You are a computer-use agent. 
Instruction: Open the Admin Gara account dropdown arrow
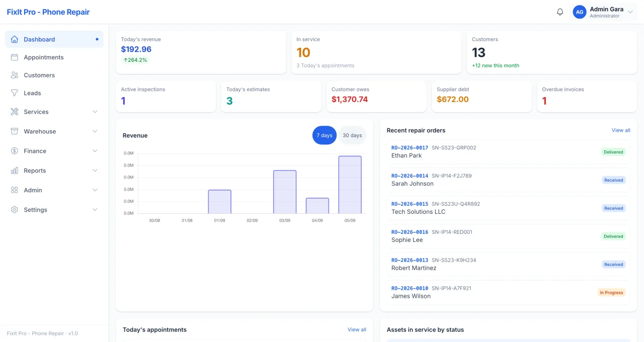coord(630,12)
